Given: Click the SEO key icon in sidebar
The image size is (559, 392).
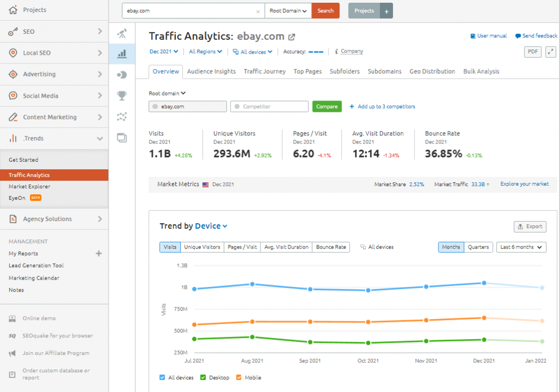Looking at the screenshot, I should point(13,32).
